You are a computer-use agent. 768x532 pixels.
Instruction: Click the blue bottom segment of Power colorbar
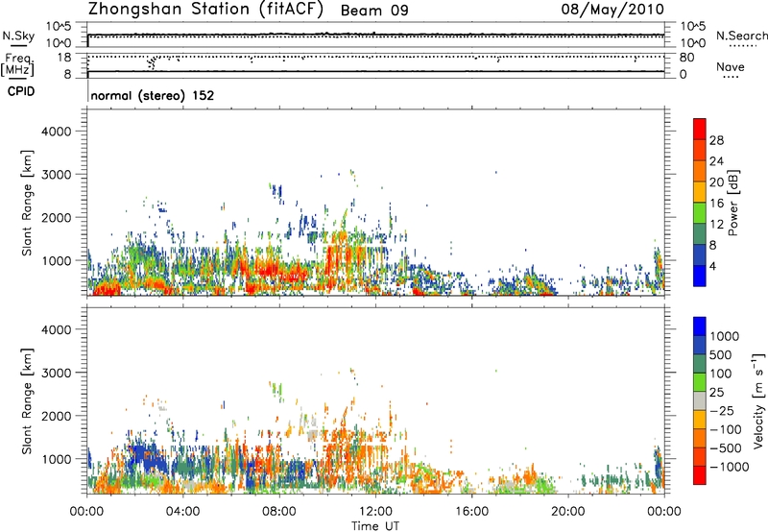(700, 276)
